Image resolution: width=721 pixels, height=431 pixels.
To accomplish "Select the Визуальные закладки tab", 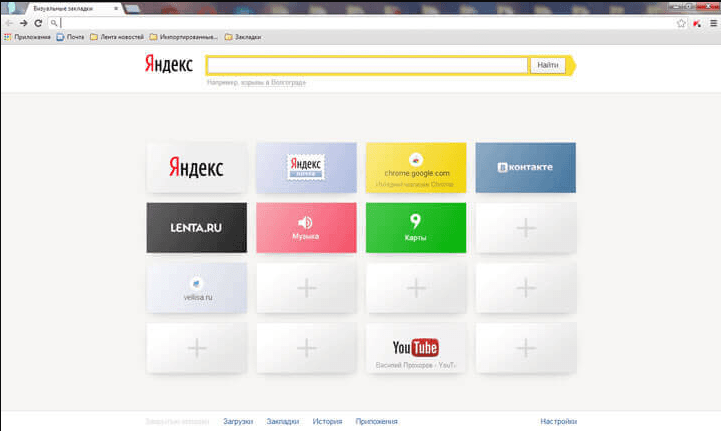I will [x=70, y=7].
